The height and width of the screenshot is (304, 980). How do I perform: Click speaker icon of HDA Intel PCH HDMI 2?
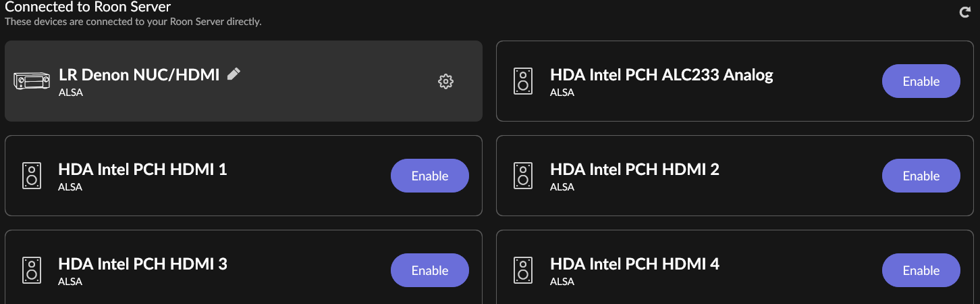522,176
